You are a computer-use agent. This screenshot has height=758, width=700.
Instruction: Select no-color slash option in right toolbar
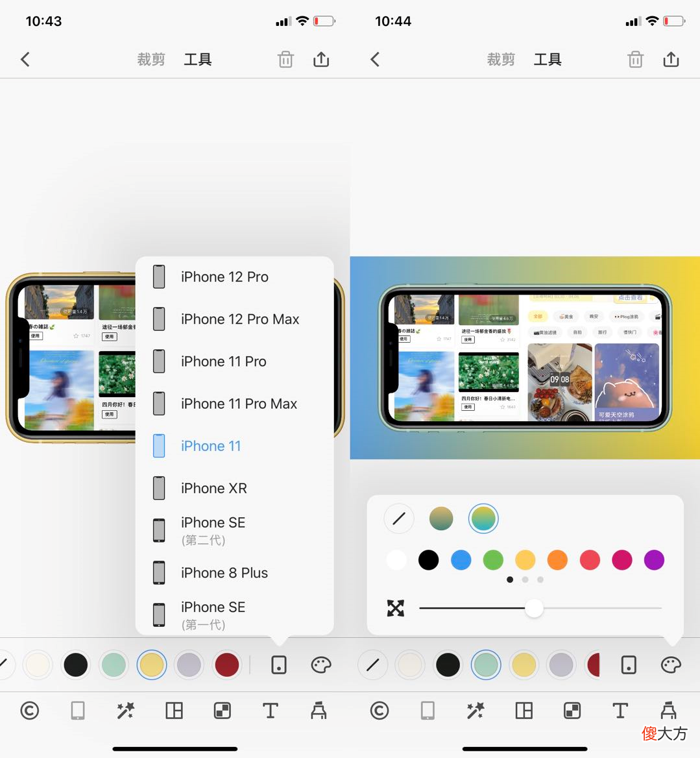click(373, 665)
